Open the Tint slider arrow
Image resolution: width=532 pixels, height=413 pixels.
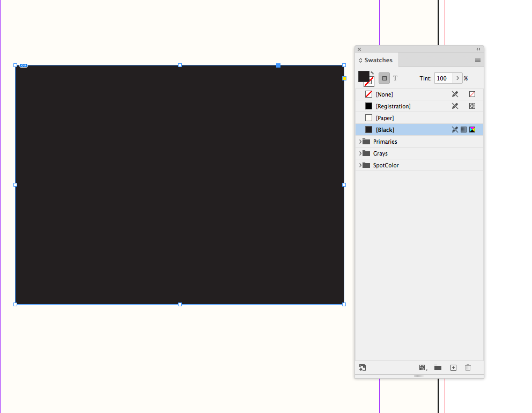point(457,78)
